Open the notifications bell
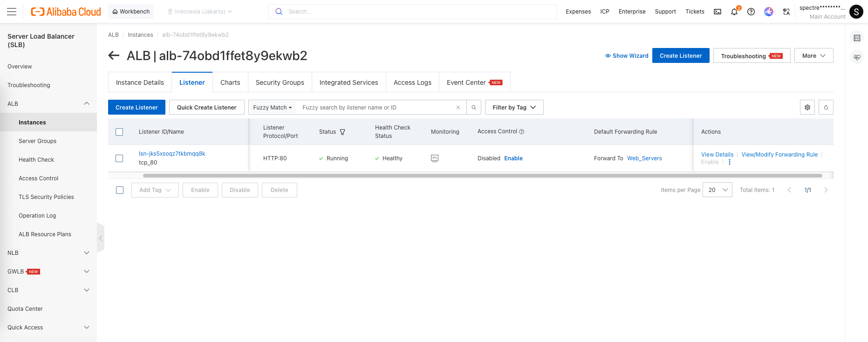Image resolution: width=868 pixels, height=342 pixels. (734, 12)
